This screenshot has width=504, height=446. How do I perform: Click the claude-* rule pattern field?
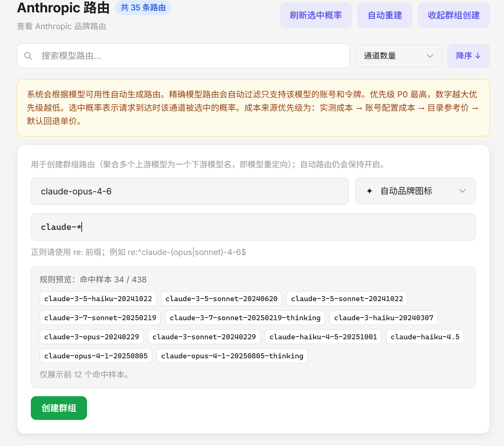[253, 227]
